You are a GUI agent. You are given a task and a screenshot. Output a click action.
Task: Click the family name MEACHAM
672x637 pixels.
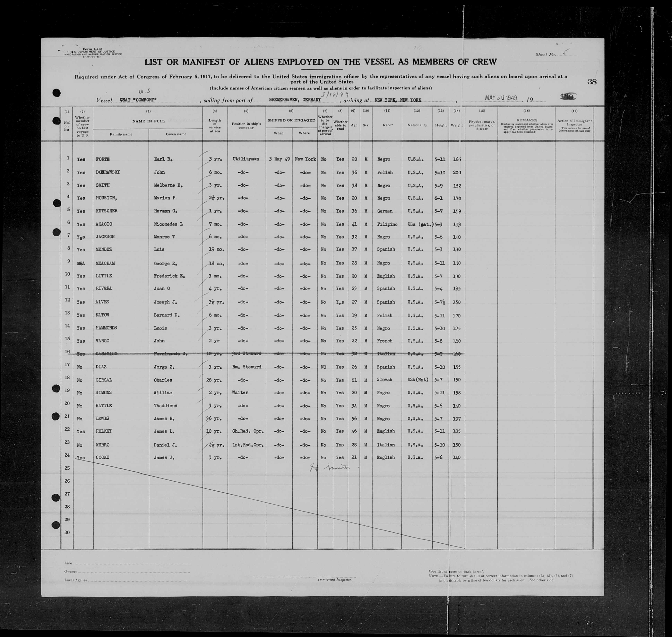pyautogui.click(x=105, y=263)
